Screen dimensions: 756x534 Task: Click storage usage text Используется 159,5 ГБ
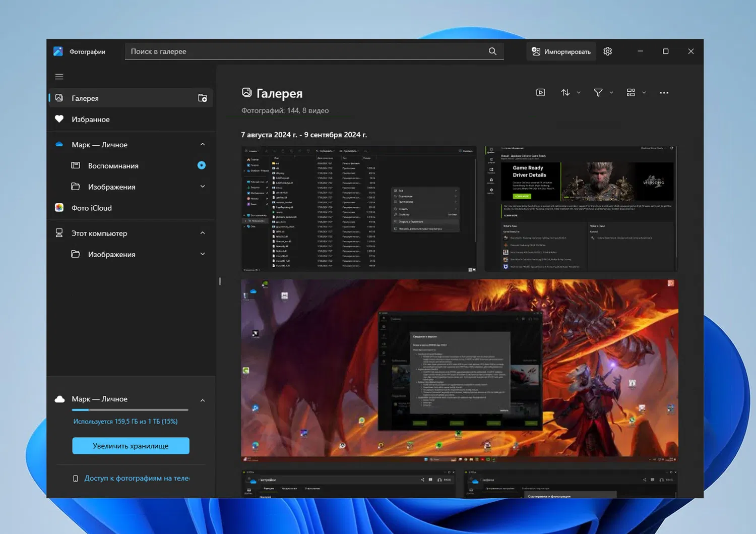pos(125,421)
